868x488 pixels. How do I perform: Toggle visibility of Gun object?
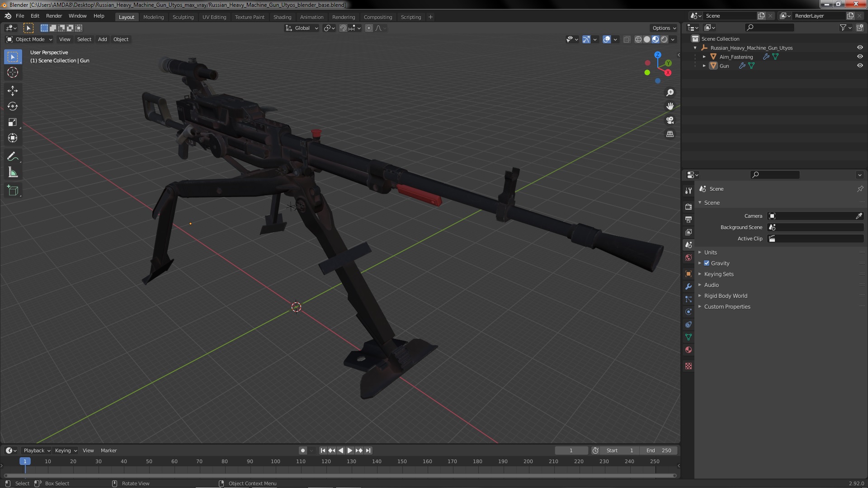[x=860, y=66]
